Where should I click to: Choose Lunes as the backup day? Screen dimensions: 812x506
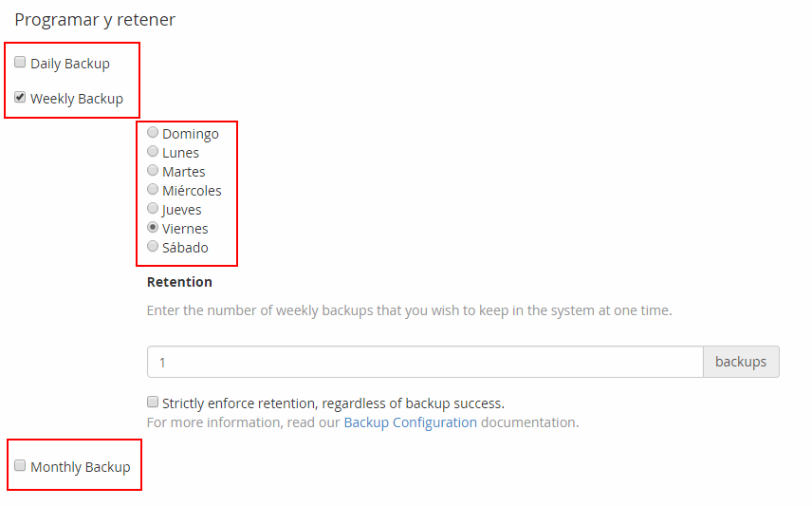(x=153, y=152)
